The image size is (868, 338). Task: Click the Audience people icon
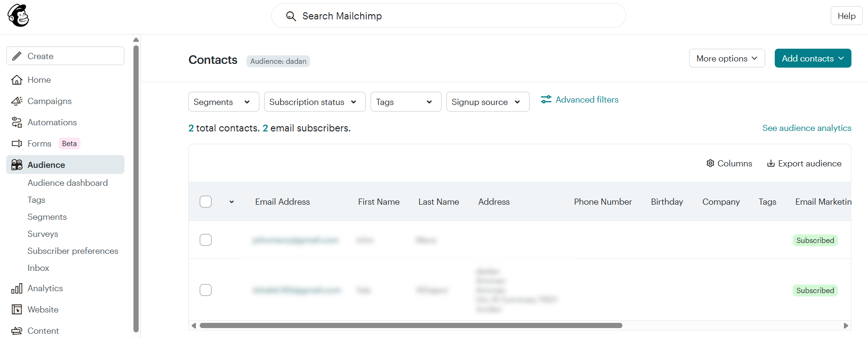pyautogui.click(x=17, y=165)
